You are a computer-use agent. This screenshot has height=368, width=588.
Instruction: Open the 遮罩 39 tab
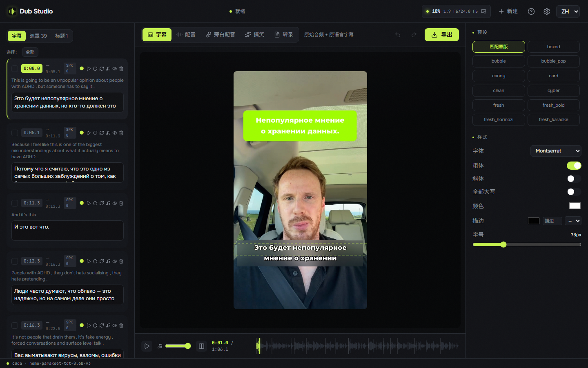[38, 36]
